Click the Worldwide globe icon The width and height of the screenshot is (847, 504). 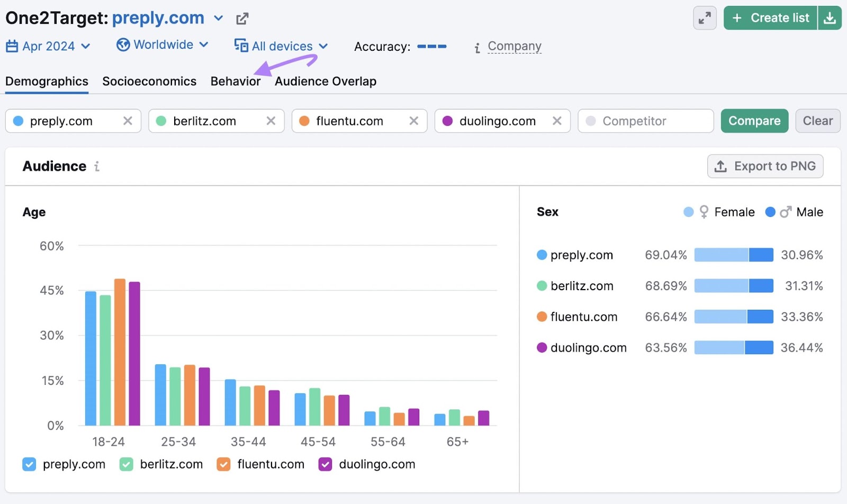pyautogui.click(x=122, y=45)
